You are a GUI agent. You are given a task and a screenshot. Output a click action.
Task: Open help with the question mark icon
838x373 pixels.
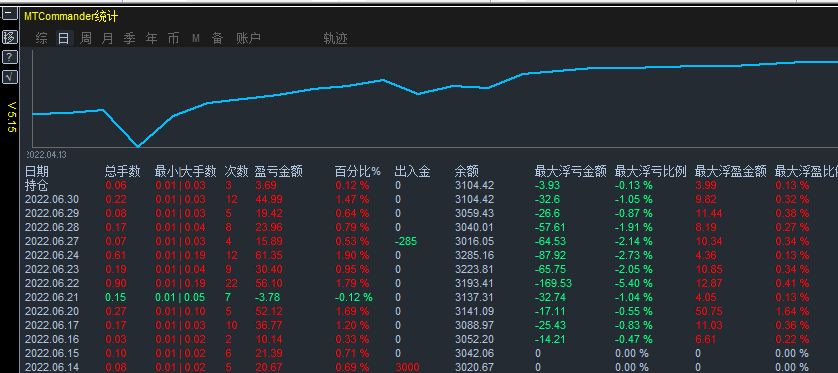click(x=10, y=57)
